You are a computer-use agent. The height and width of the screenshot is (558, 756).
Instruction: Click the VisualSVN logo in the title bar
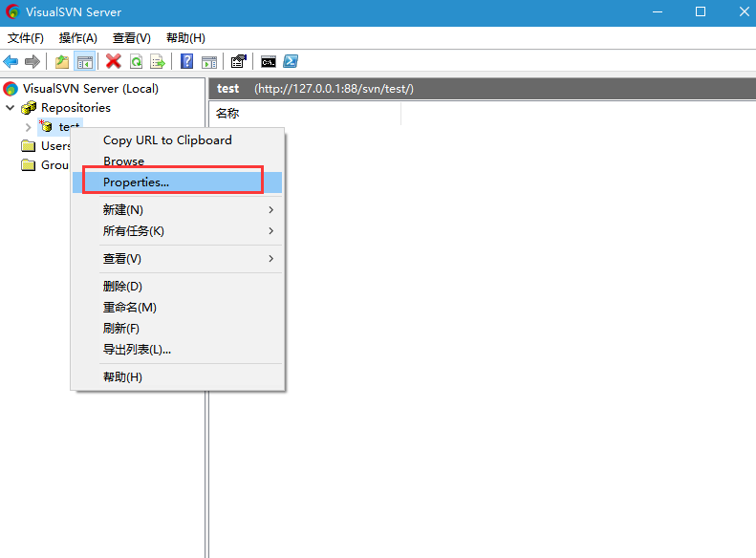tap(12, 12)
